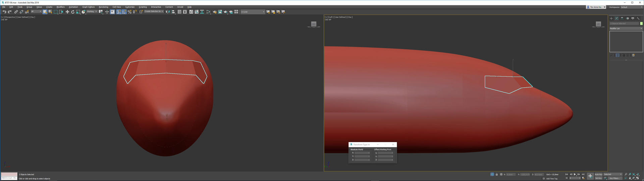Toggle Angle Snap on the toolbar

[x=124, y=12]
